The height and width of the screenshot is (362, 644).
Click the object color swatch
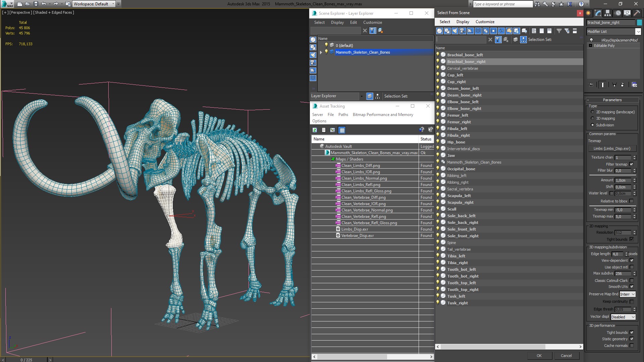click(639, 22)
